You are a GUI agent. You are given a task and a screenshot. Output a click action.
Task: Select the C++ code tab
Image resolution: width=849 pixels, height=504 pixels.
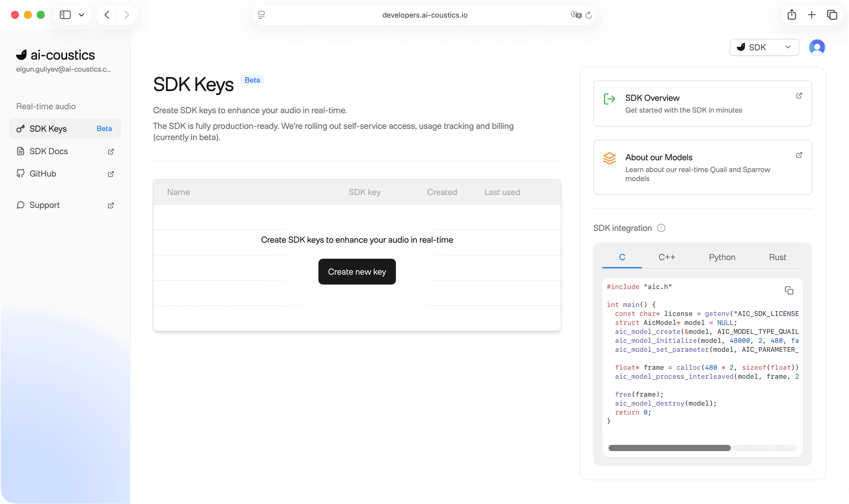pyautogui.click(x=667, y=257)
